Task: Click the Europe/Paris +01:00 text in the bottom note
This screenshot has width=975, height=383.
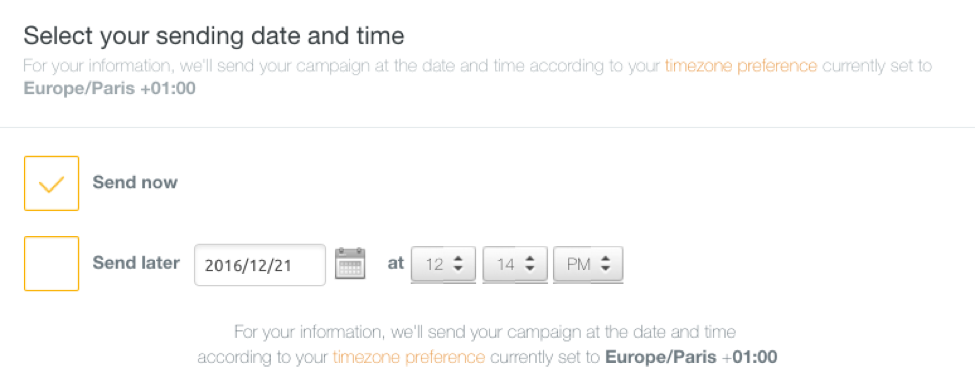Action: (691, 358)
